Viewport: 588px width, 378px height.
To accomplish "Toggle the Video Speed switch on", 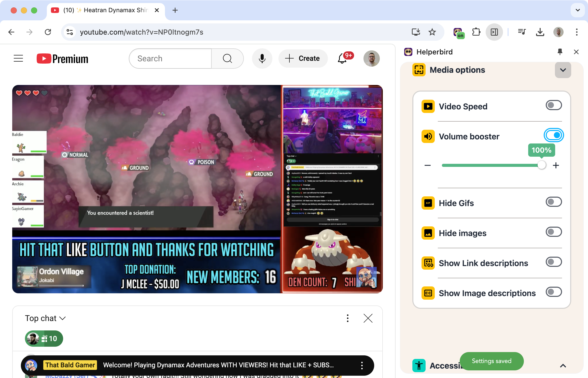I will pos(554,105).
